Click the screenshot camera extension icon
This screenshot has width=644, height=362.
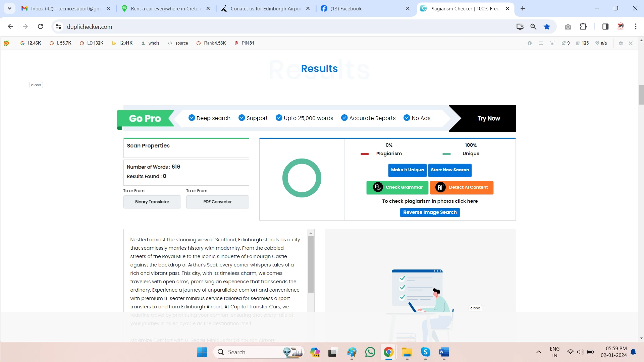pos(568,27)
